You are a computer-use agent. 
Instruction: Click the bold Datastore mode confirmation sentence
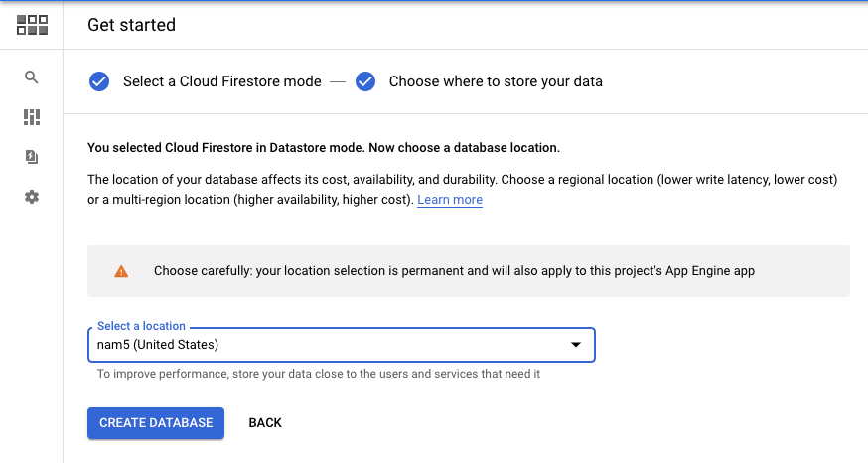324,148
